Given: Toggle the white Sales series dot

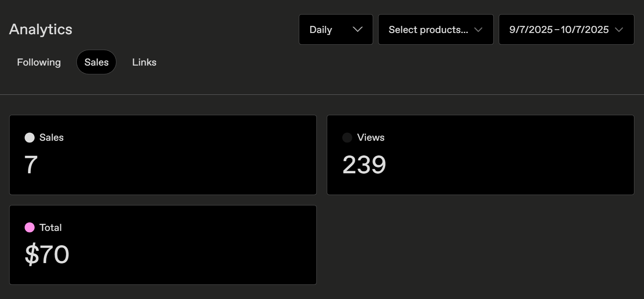Looking at the screenshot, I should pyautogui.click(x=30, y=138).
